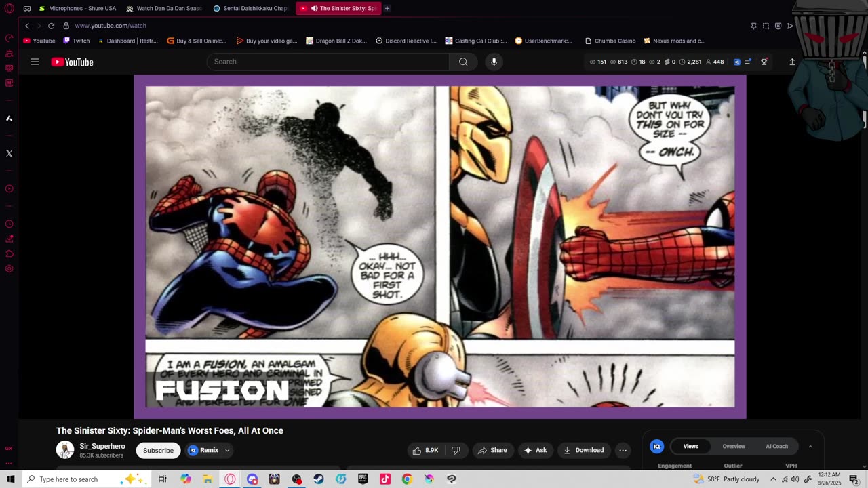Viewport: 868px width, 488px height.
Task: Open the Discord Reactive Images bookmark
Action: click(x=406, y=41)
